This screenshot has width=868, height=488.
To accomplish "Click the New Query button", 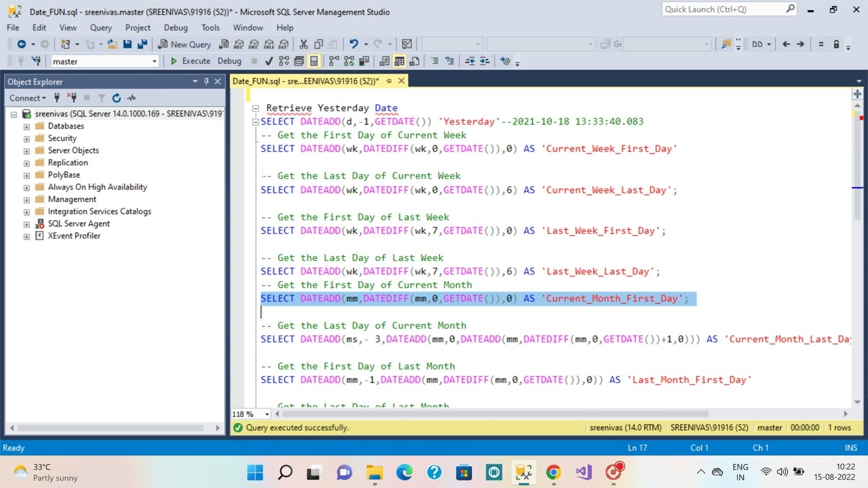I will (x=184, y=44).
